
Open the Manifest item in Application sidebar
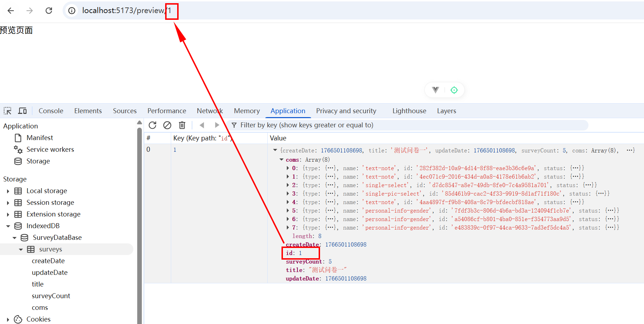click(40, 138)
